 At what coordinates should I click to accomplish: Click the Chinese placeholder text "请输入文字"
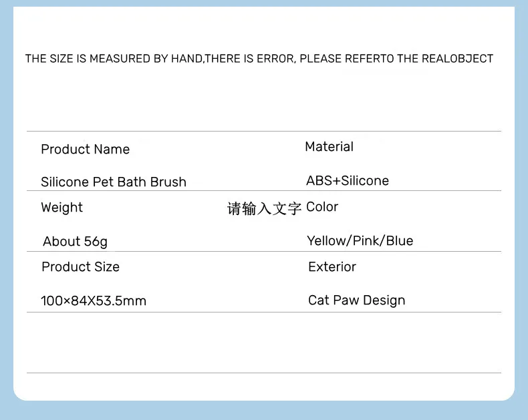pyautogui.click(x=265, y=209)
